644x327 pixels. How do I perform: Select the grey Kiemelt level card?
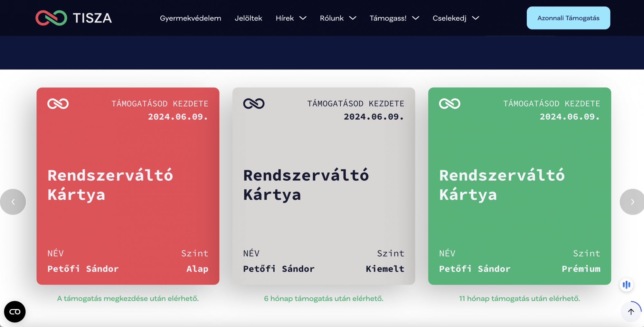pyautogui.click(x=324, y=186)
